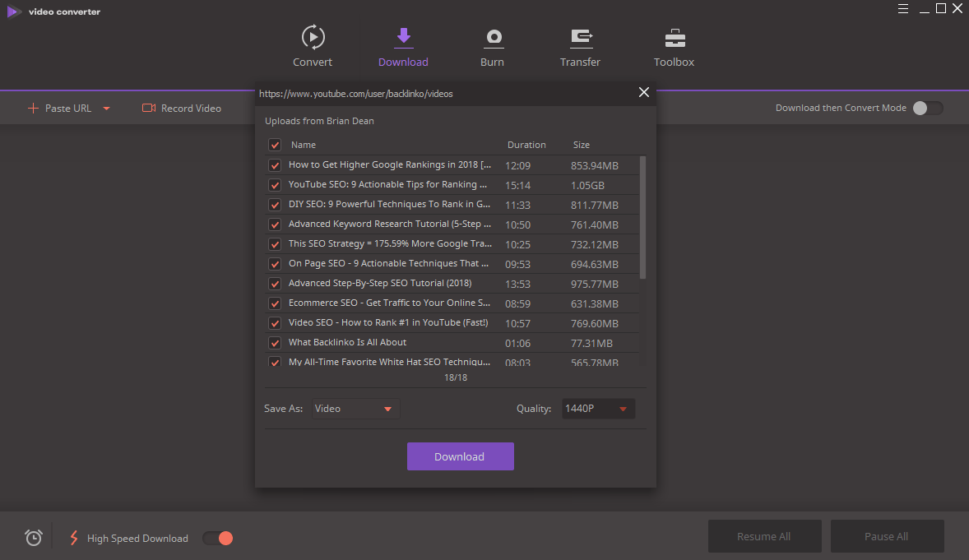Click the video list scrollbar
The height and width of the screenshot is (560, 969).
[642, 217]
